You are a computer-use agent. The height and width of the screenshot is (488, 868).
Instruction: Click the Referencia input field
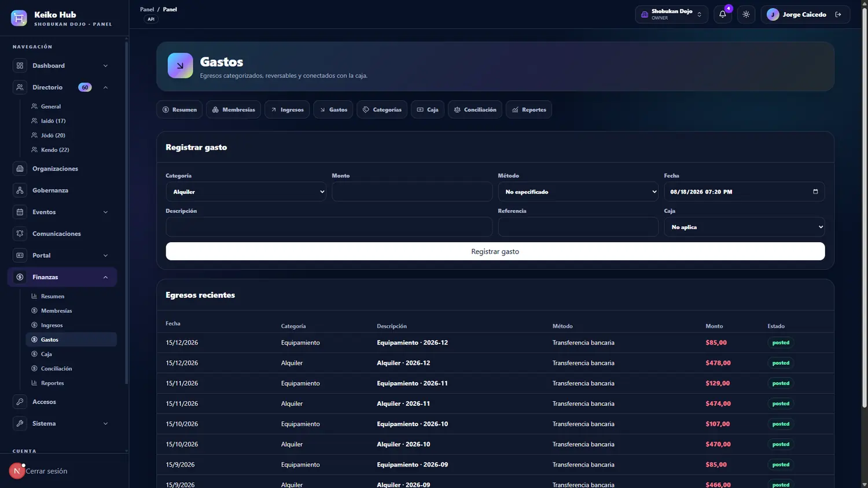click(x=578, y=227)
